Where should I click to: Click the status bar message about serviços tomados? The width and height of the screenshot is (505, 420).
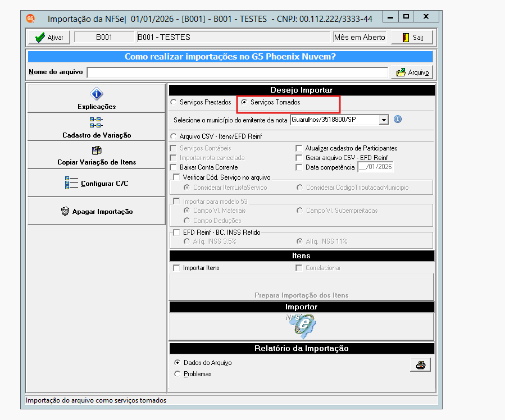(96, 400)
